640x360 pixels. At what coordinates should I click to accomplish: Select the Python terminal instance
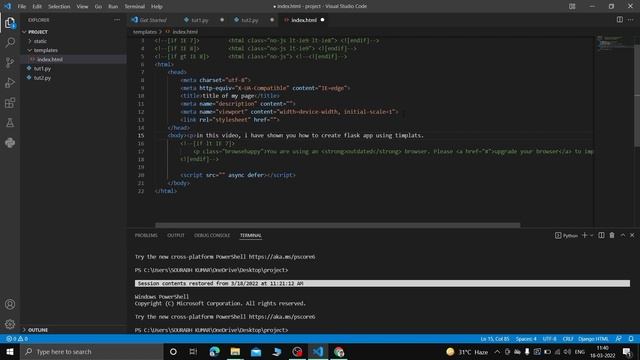[x=566, y=236]
